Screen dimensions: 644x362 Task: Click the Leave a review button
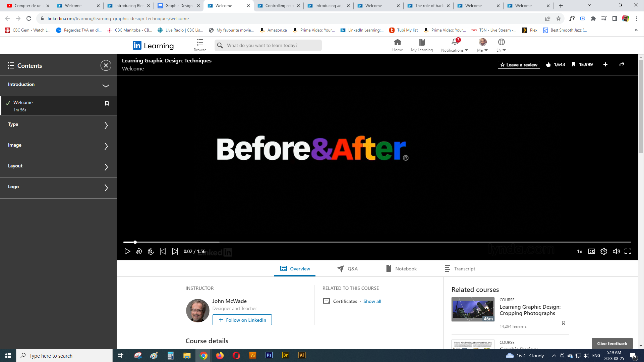(519, 65)
